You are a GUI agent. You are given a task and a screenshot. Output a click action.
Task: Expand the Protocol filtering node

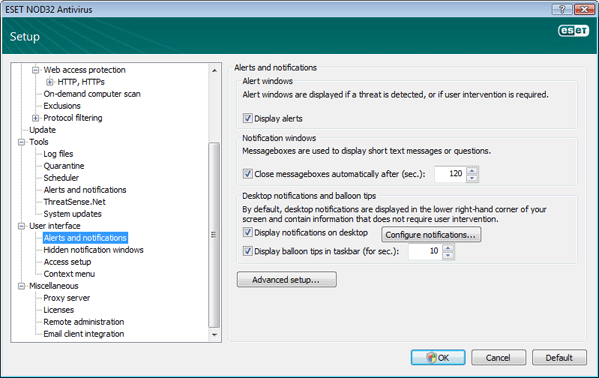click(36, 118)
